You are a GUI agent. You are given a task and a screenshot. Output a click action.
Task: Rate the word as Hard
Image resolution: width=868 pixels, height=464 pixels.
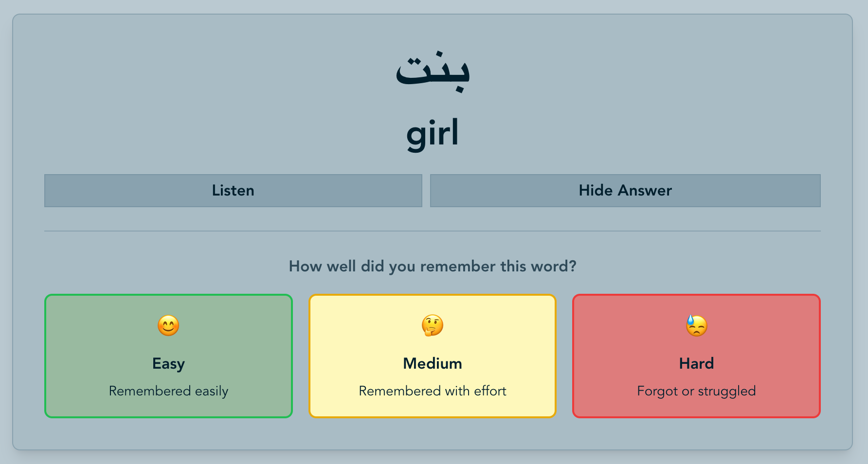pyautogui.click(x=696, y=356)
